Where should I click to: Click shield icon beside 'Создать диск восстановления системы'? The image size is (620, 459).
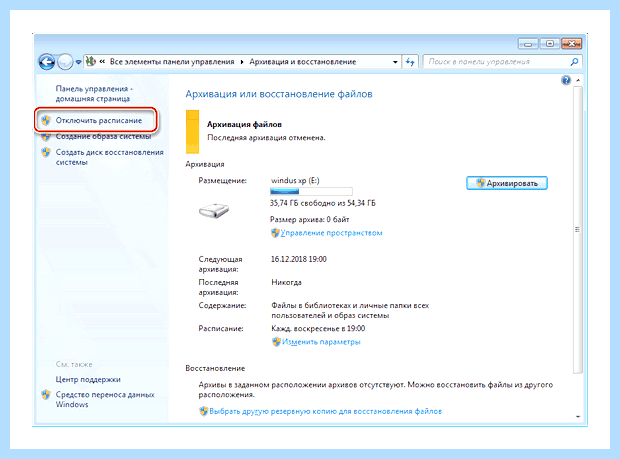tap(46, 152)
